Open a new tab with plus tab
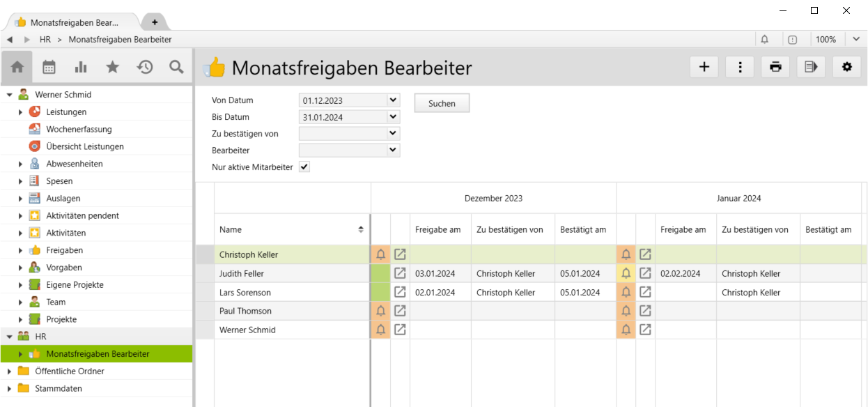868x407 pixels. 155,22
